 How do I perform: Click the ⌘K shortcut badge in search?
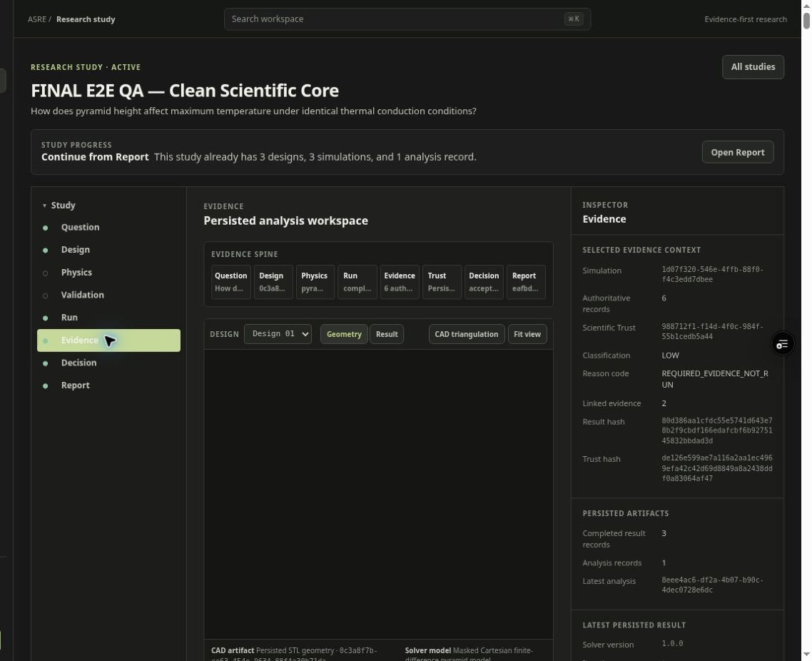coord(573,19)
